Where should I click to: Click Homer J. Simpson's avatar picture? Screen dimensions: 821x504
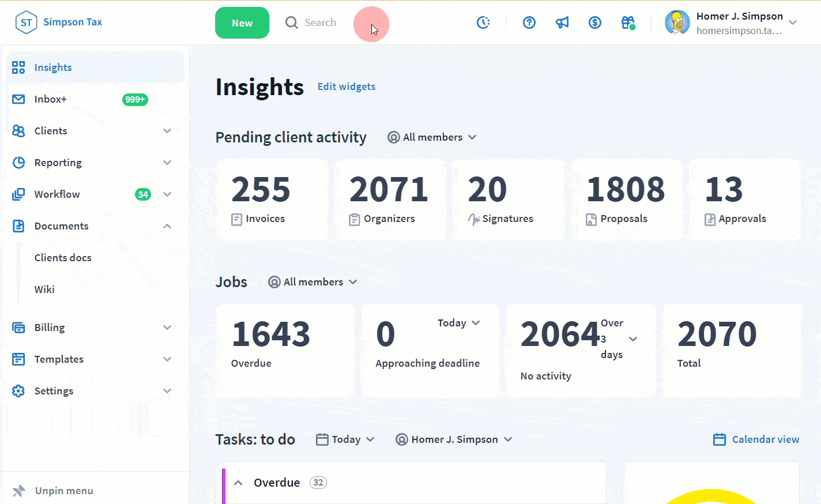677,22
